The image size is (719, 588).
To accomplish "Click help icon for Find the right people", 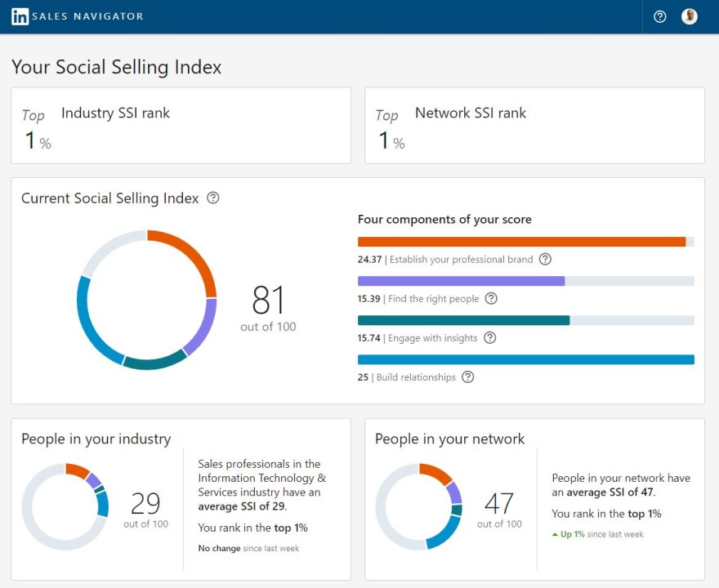I will coord(491,298).
